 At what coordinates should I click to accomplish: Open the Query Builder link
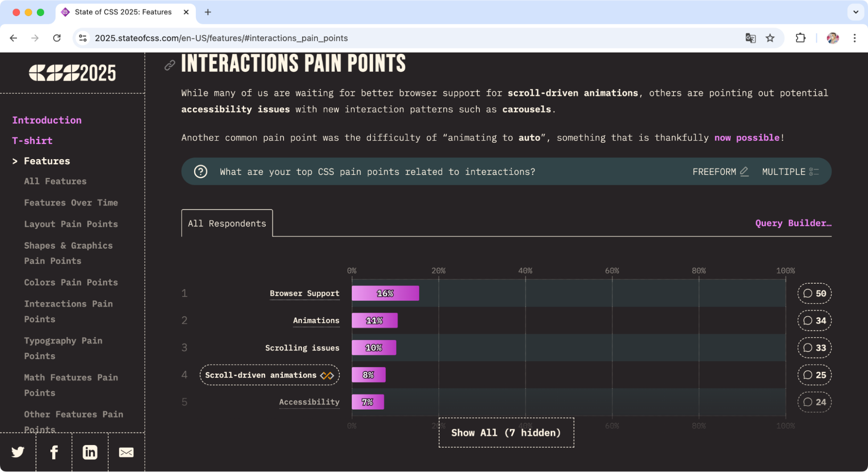click(x=793, y=223)
